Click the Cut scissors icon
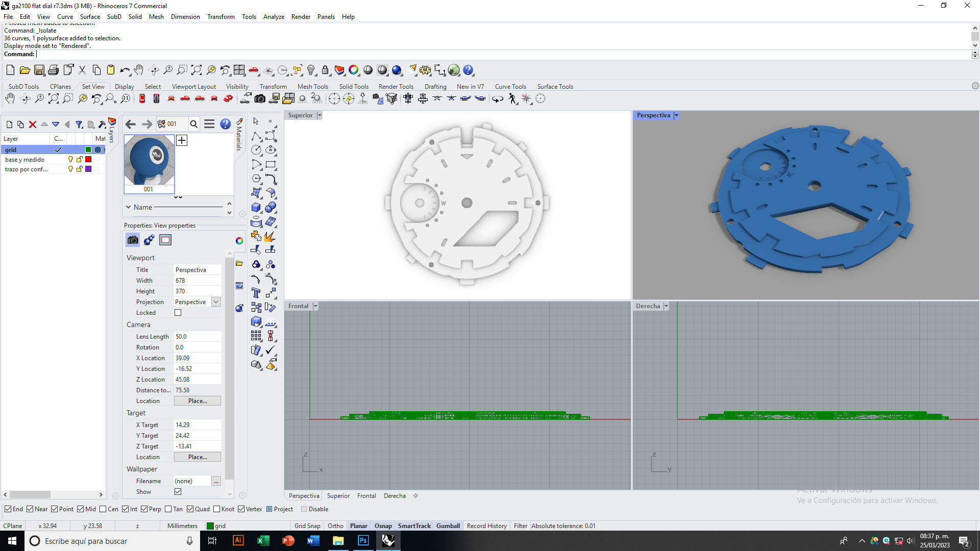 click(82, 70)
